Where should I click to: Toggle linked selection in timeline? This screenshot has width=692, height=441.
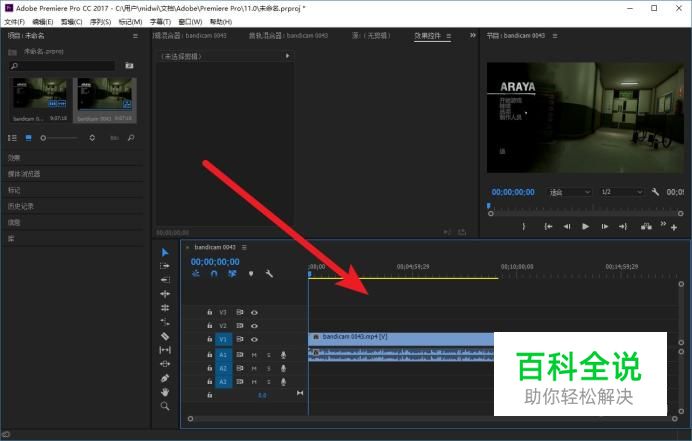point(232,274)
